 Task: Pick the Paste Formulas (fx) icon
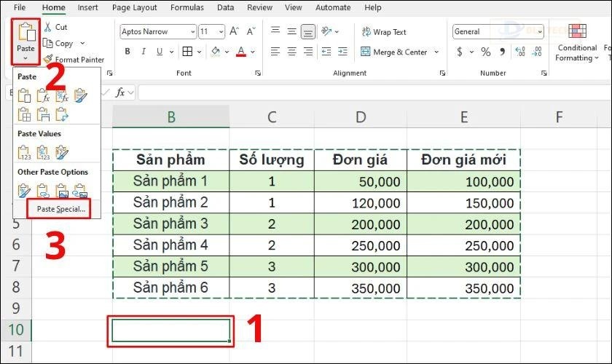point(43,95)
